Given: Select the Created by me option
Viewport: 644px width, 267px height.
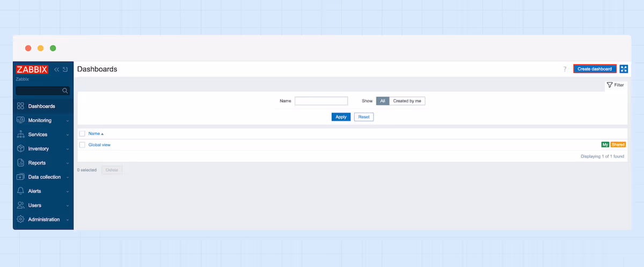Looking at the screenshot, I should 407,101.
